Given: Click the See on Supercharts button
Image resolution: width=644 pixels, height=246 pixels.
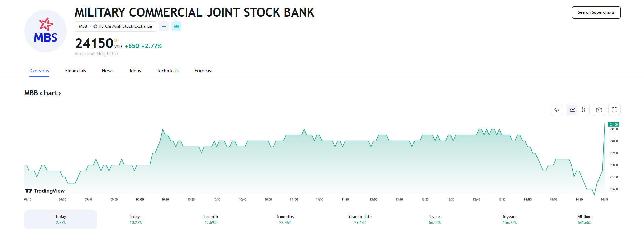Looking at the screenshot, I should 596,12.
